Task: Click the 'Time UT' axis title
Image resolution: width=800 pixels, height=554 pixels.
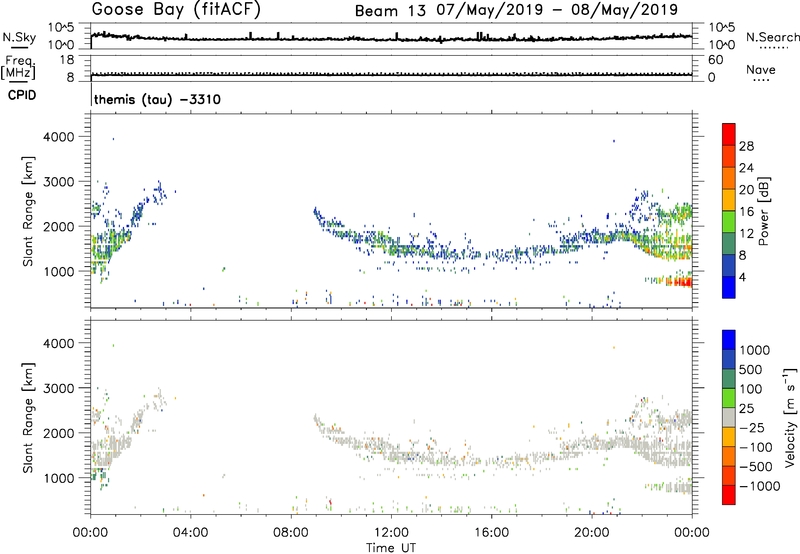Action: 391,548
